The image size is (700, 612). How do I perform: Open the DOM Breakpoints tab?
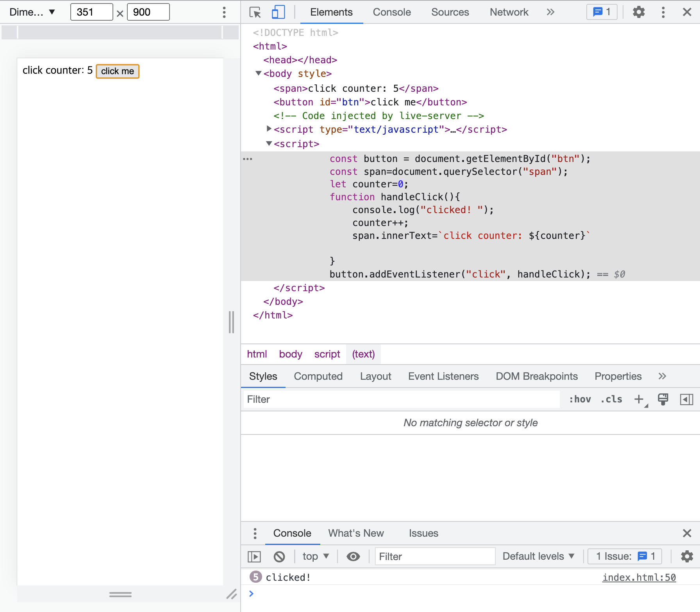point(536,376)
